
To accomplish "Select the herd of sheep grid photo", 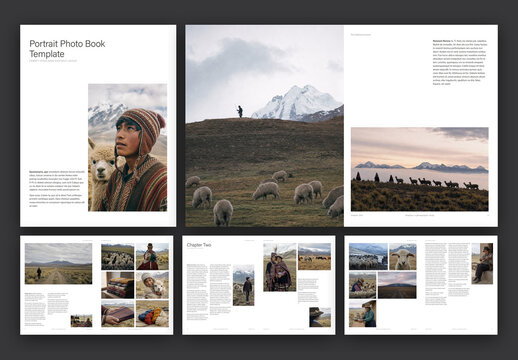I will pos(118,256).
